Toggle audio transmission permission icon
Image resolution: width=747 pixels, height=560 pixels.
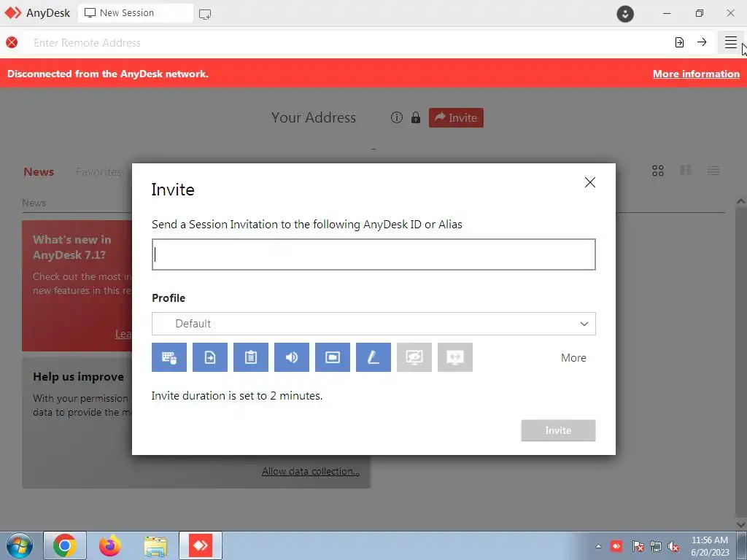292,357
